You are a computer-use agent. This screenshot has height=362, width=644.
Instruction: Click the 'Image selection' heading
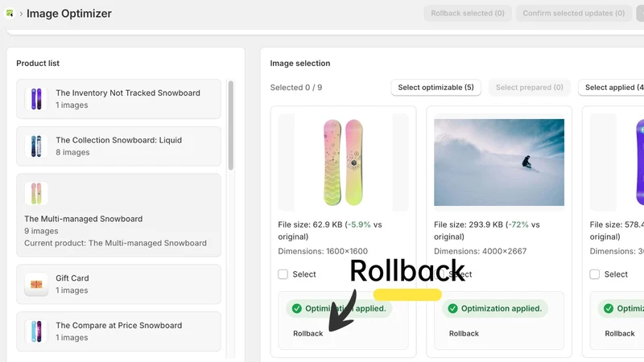[x=300, y=64]
